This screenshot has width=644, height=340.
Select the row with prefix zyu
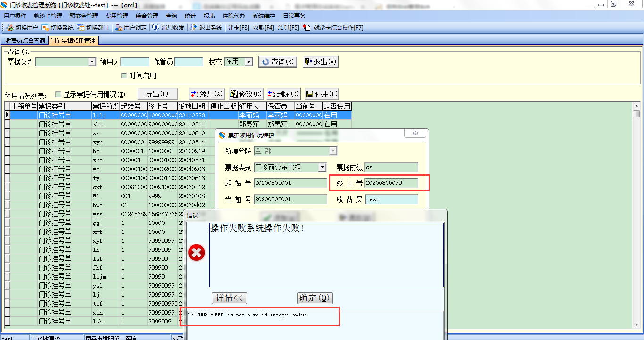(x=181, y=142)
